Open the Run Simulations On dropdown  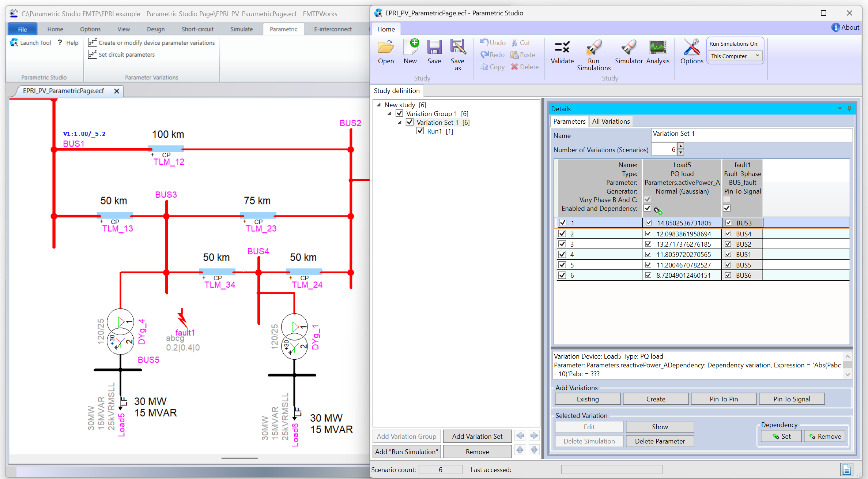735,56
